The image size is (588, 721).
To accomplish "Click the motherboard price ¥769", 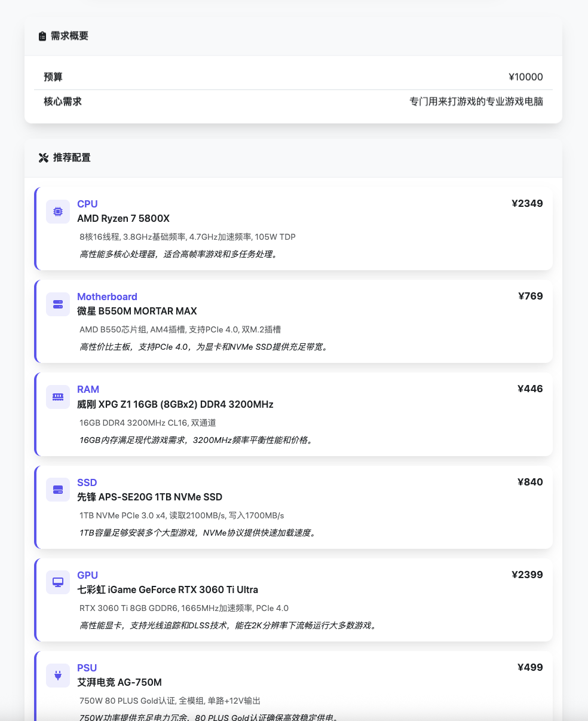I will (531, 297).
